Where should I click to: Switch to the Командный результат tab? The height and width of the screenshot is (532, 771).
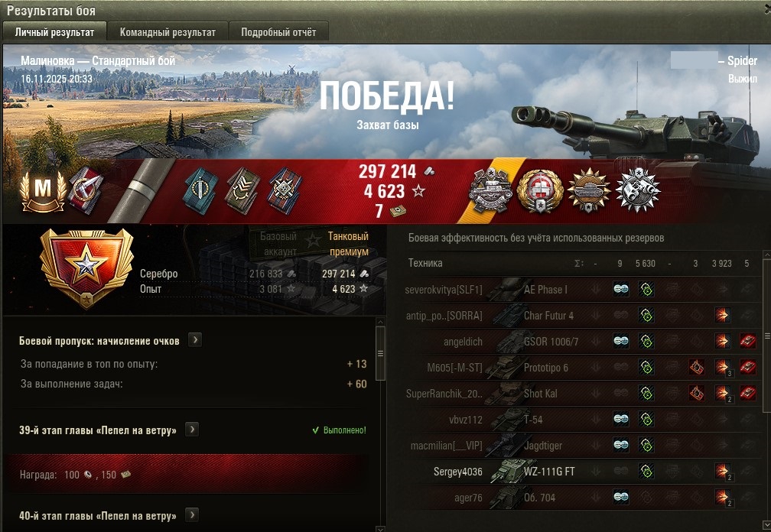tap(168, 32)
